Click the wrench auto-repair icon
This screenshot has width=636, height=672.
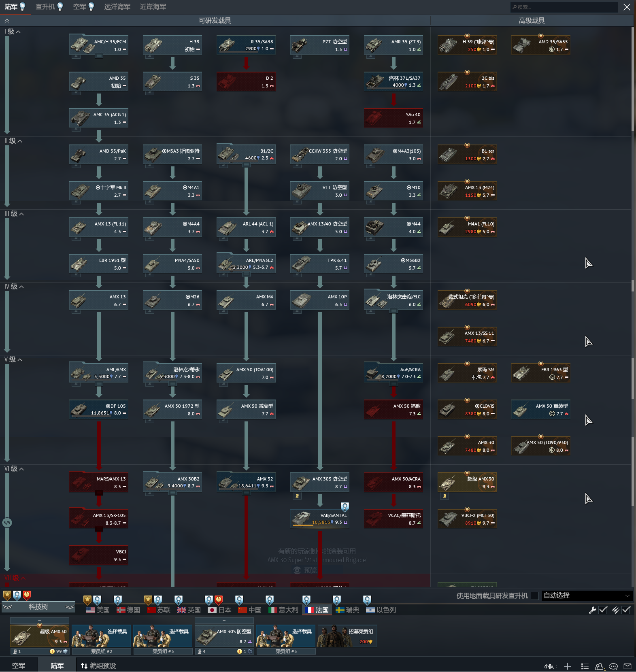[x=593, y=610]
